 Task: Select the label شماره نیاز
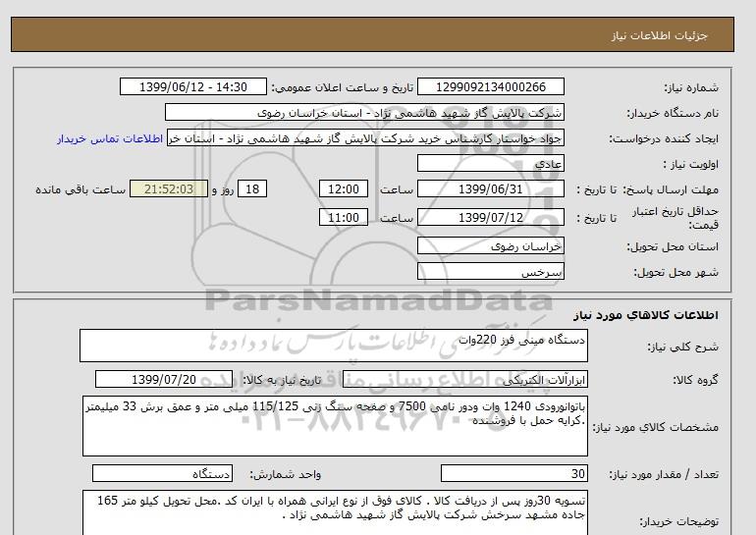(x=691, y=87)
